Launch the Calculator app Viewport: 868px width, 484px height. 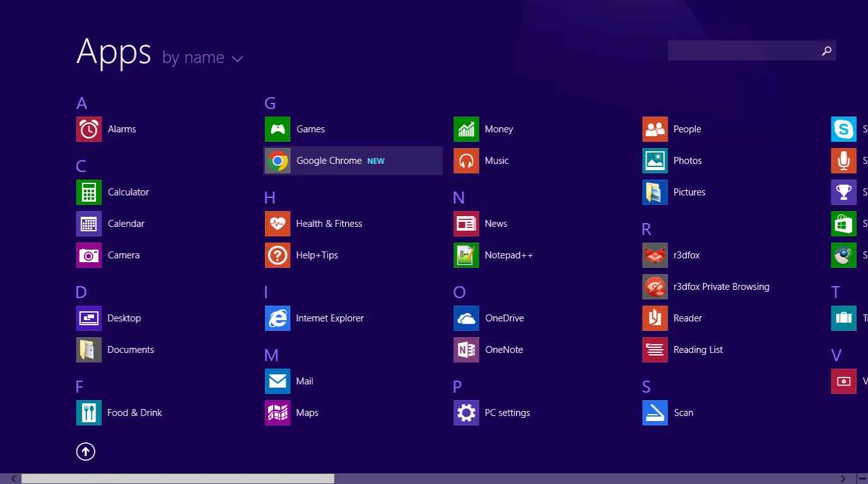point(113,192)
